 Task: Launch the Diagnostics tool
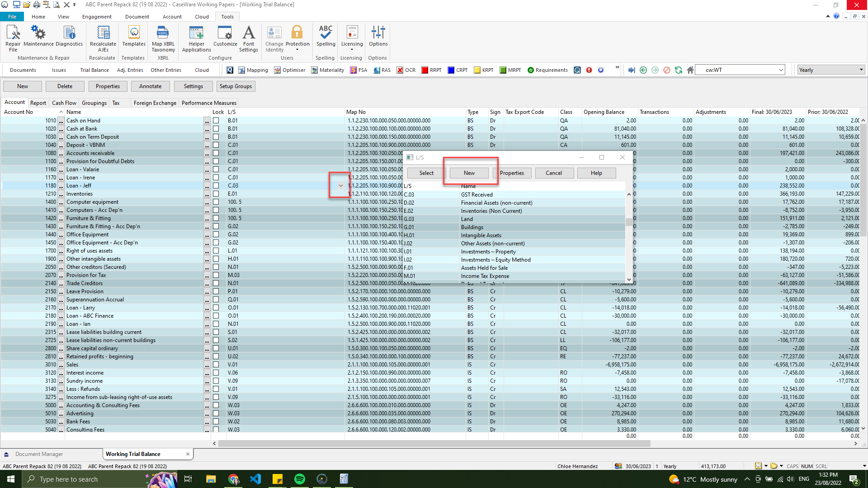point(69,36)
